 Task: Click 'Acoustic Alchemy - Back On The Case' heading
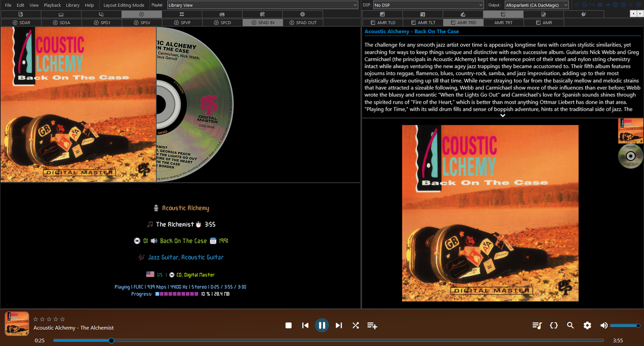[412, 31]
